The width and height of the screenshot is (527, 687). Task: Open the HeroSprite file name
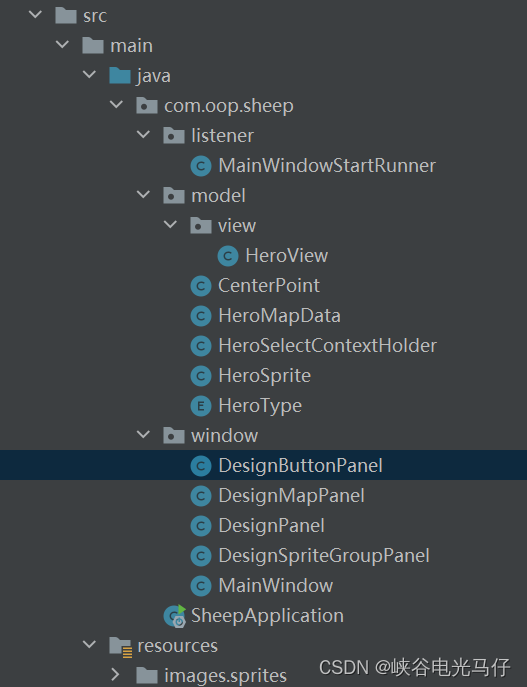click(x=265, y=376)
